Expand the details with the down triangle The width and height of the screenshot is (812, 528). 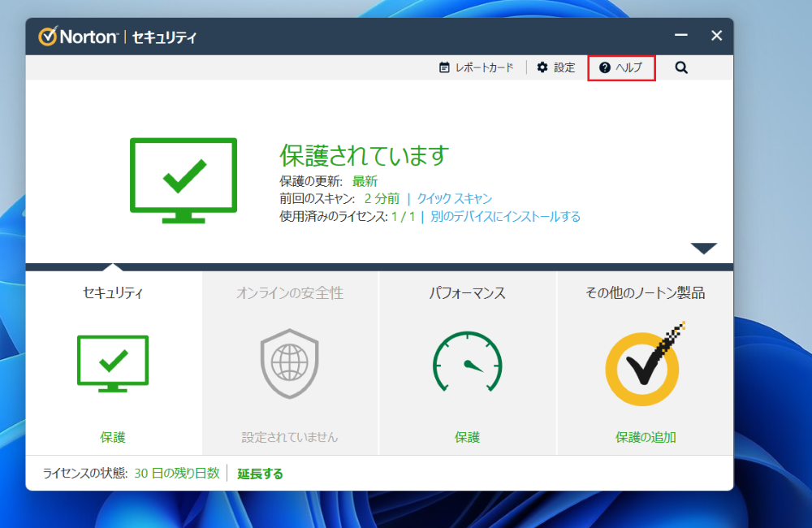704,249
